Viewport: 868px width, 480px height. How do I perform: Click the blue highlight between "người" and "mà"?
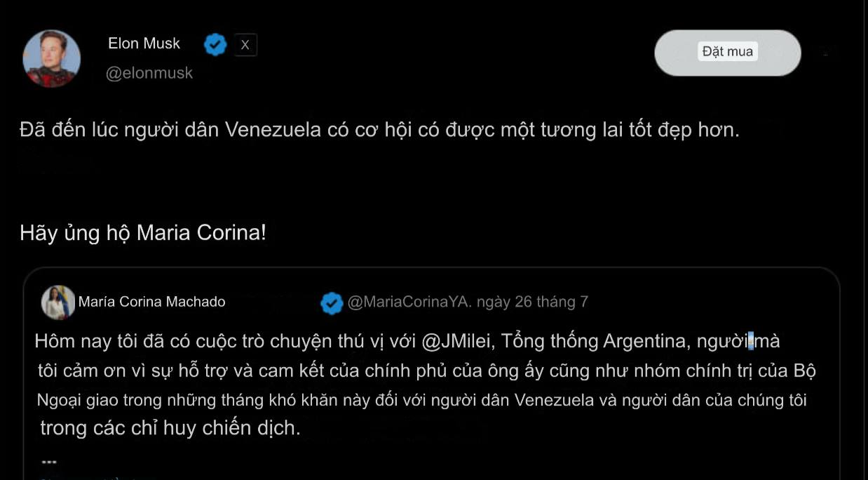[x=751, y=342]
